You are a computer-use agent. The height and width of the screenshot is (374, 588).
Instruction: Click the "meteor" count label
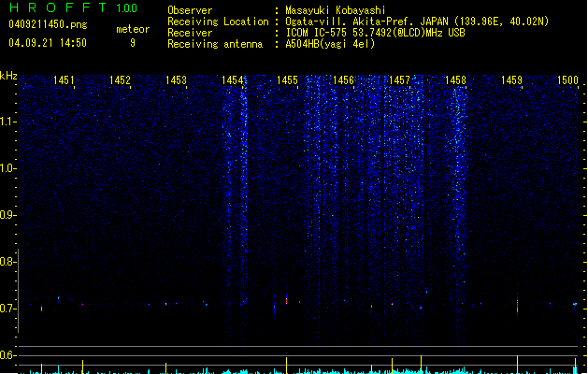tap(133, 29)
